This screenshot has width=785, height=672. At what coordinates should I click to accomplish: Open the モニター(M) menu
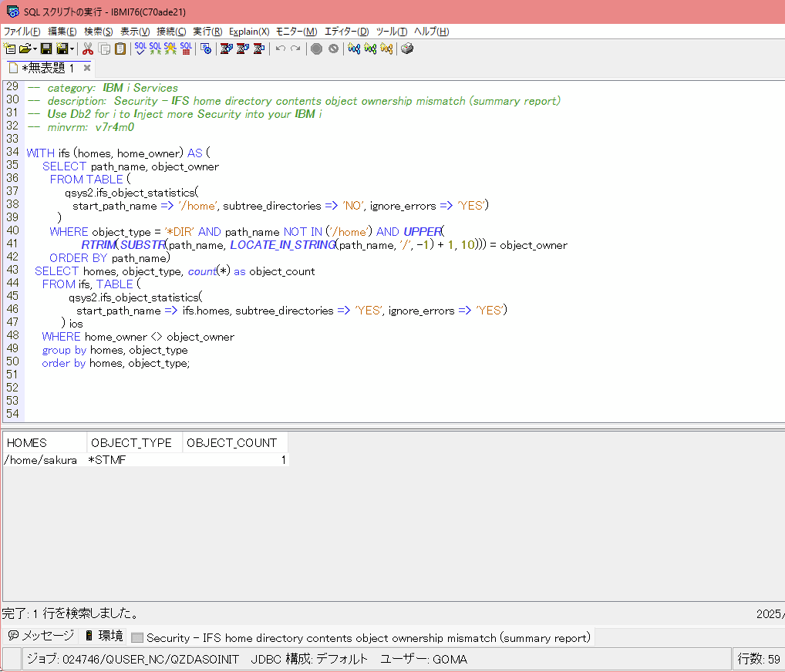coord(296,32)
